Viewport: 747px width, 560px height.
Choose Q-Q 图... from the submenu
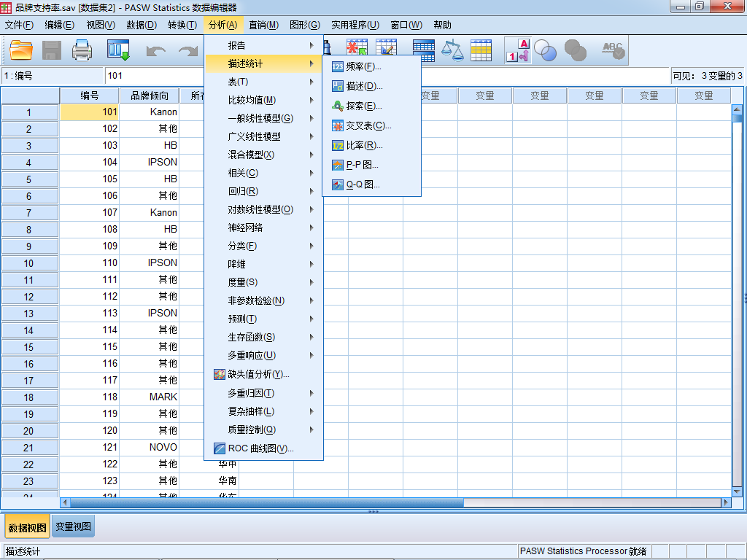pos(371,184)
